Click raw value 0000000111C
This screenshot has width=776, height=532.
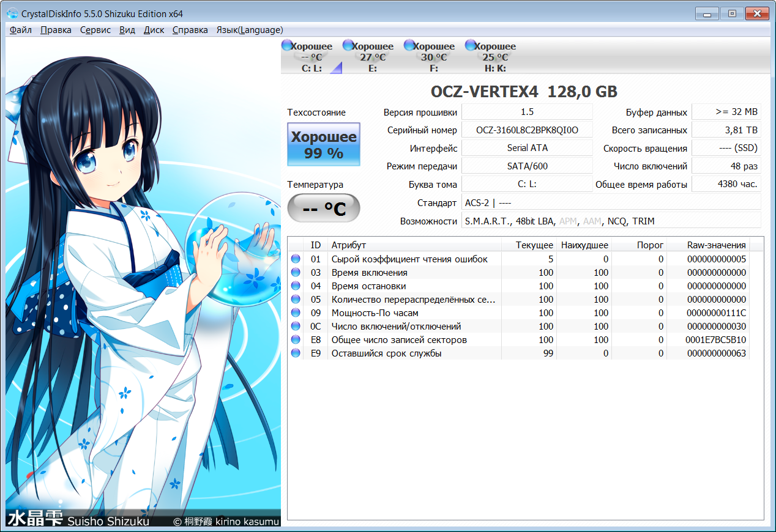click(717, 313)
